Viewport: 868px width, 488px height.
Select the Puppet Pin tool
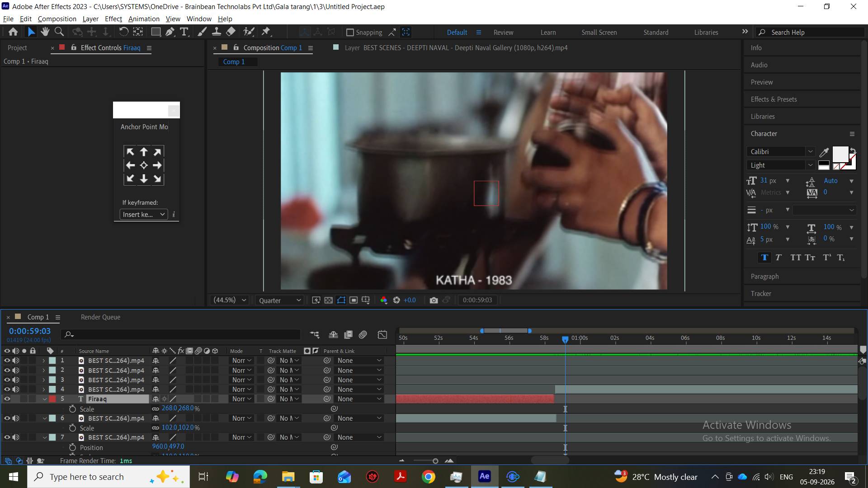[x=266, y=32]
